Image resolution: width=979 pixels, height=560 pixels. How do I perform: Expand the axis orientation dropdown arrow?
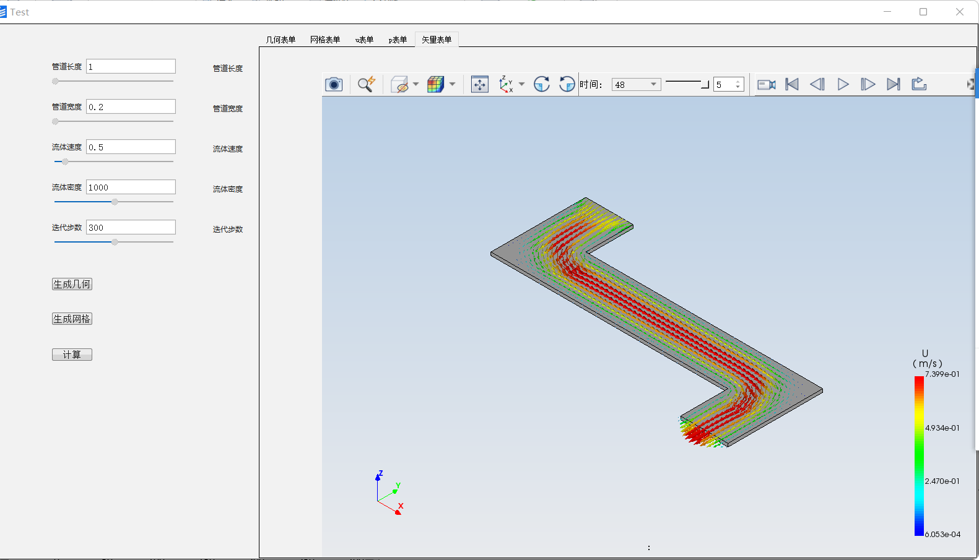pos(521,84)
